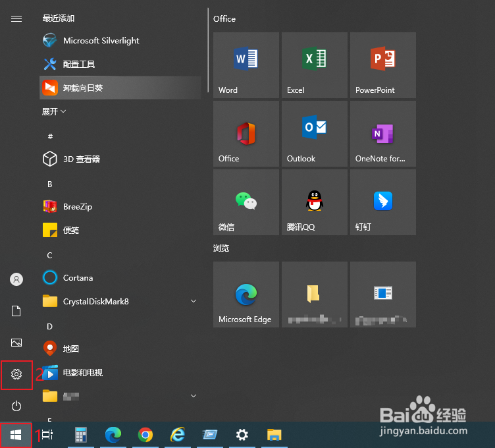Open the blue window-icon taskbar app

coord(209,435)
